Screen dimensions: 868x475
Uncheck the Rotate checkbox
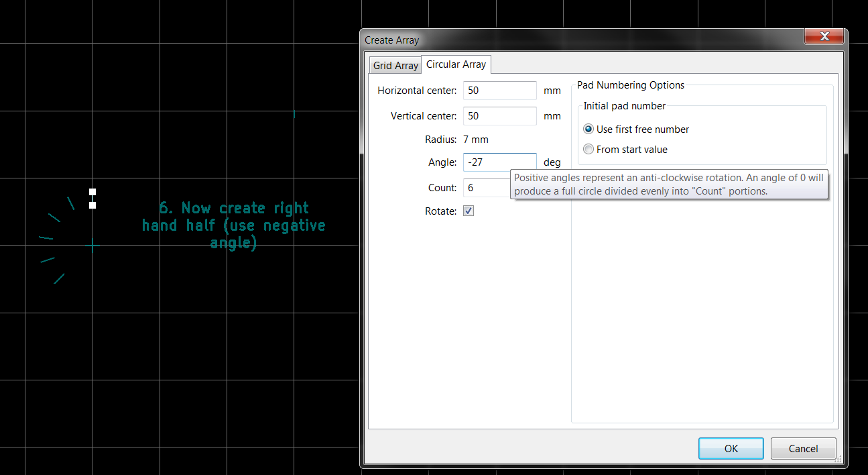469,211
